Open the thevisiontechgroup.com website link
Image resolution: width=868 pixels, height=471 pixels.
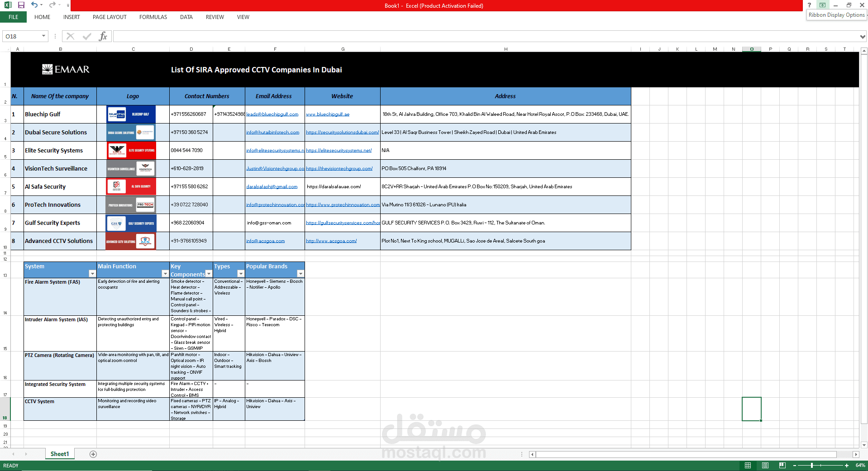[339, 169]
